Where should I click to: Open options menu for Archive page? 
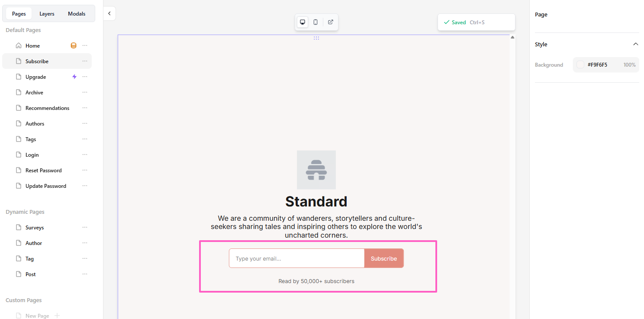point(85,92)
